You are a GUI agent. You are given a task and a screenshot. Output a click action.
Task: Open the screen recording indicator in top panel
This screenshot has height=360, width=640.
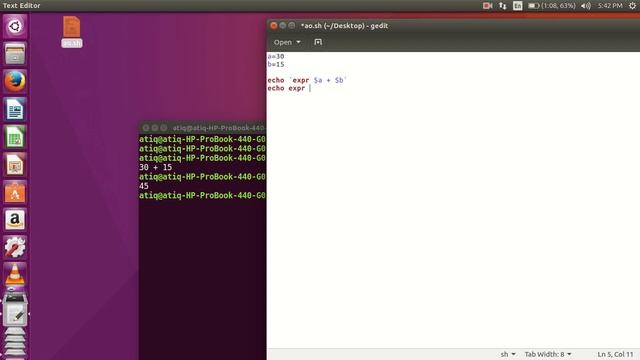(x=487, y=6)
